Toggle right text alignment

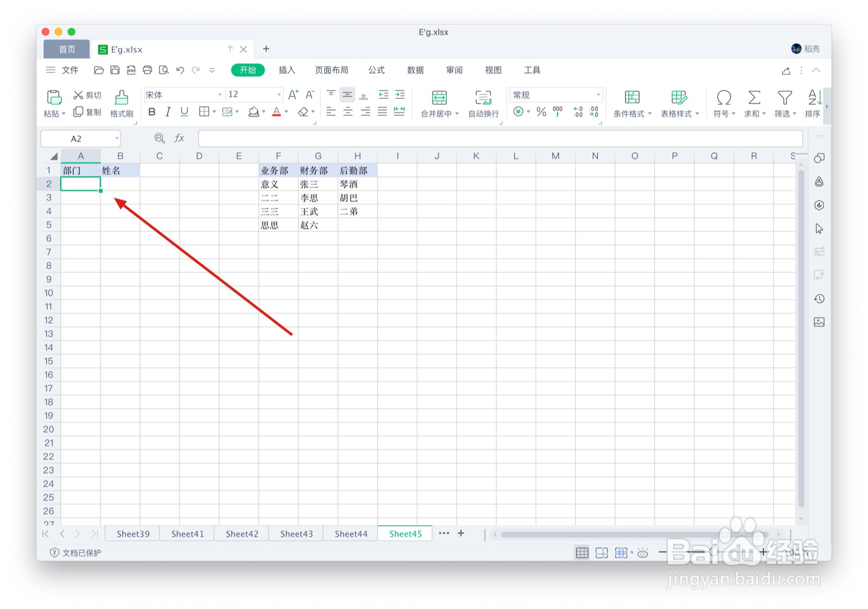(365, 112)
